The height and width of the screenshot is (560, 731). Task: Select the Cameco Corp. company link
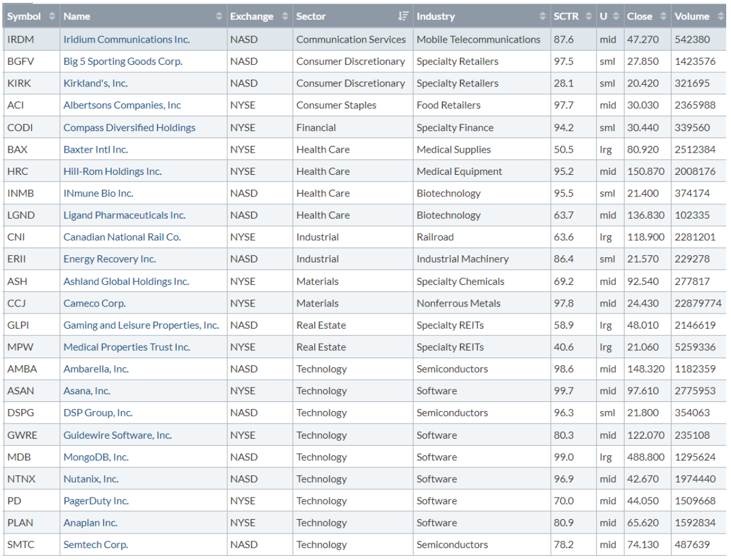point(94,303)
